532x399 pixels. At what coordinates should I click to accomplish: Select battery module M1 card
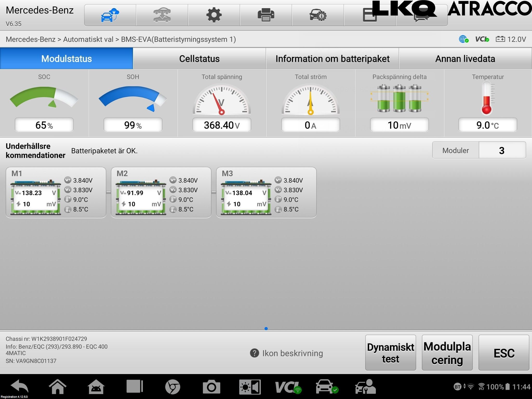pyautogui.click(x=56, y=192)
